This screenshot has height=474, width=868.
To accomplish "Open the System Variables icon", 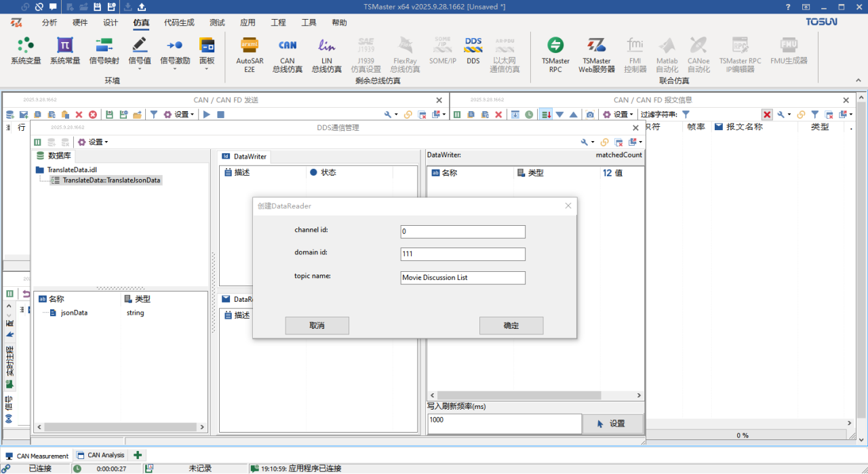I will (x=26, y=51).
